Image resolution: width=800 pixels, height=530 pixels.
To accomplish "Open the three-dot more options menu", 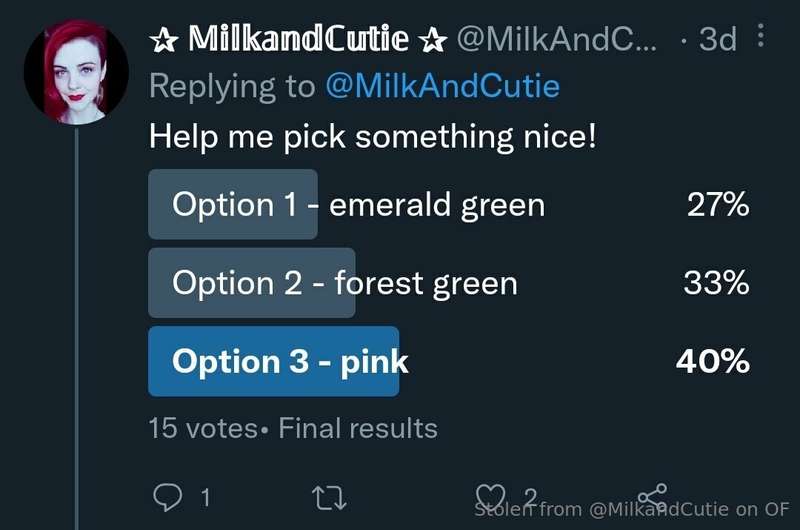I will coord(761,35).
